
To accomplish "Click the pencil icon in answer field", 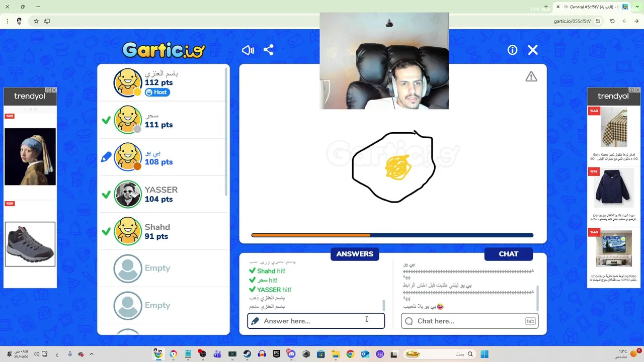I will coord(255,321).
